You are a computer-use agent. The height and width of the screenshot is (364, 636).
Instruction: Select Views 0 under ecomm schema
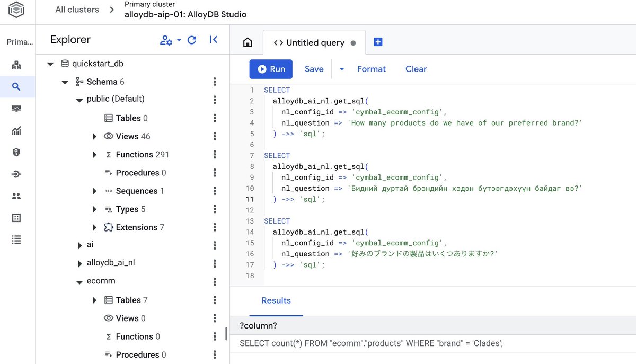(x=125, y=318)
